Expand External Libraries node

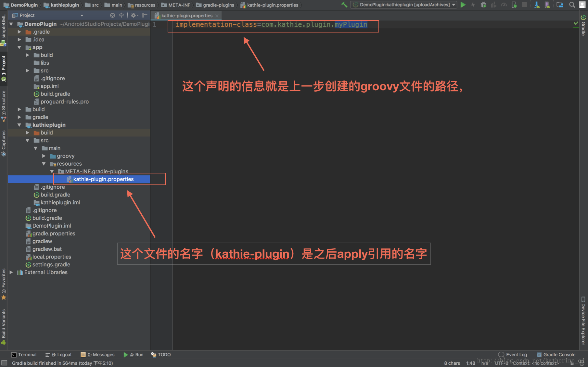pyautogui.click(x=11, y=272)
